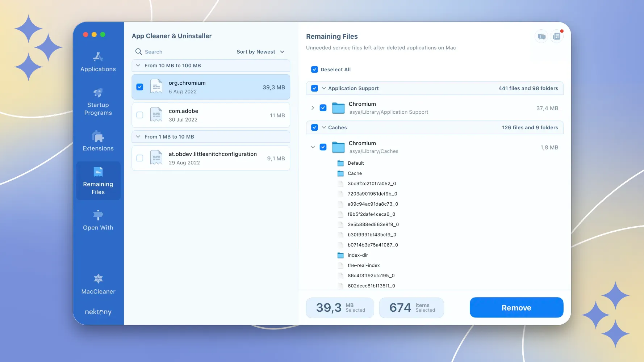Image resolution: width=644 pixels, height=362 pixels.
Task: Click file f8b5f2dafe4ceca6_0
Action: (x=371, y=214)
